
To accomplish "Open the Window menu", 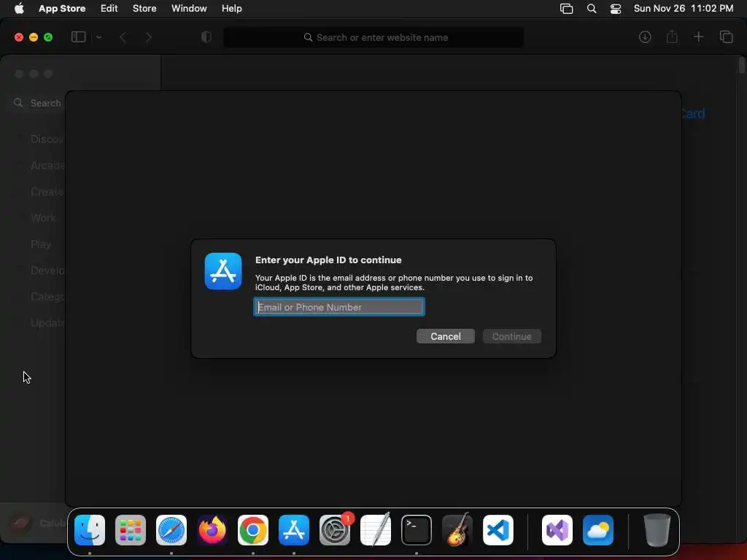I will [189, 9].
